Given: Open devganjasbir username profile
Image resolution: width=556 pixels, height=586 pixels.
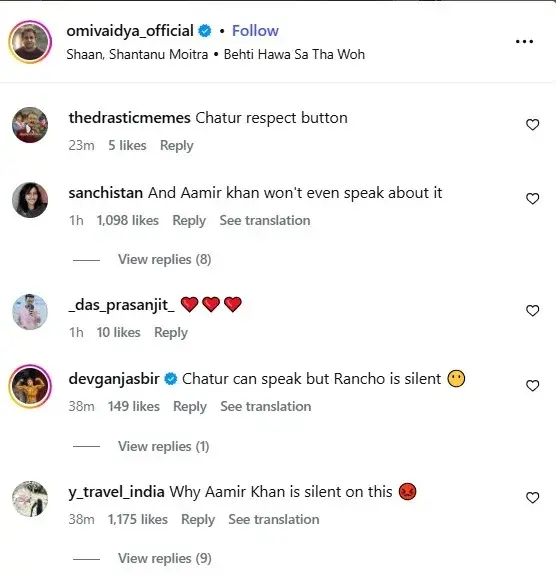Looking at the screenshot, I should pyautogui.click(x=114, y=379).
